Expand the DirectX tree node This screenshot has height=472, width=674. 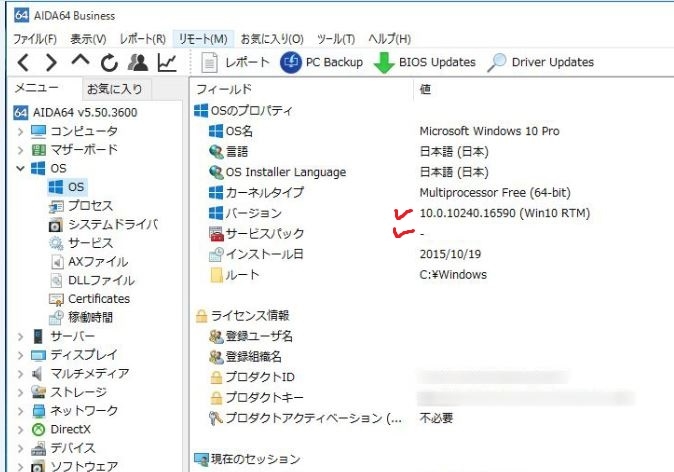pos(20,429)
